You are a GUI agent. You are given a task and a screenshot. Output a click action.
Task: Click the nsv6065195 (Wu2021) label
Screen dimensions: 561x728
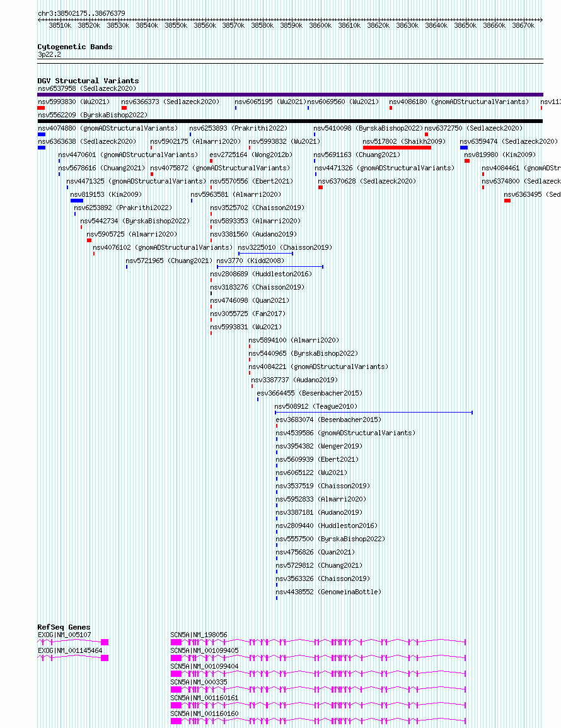coord(270,101)
